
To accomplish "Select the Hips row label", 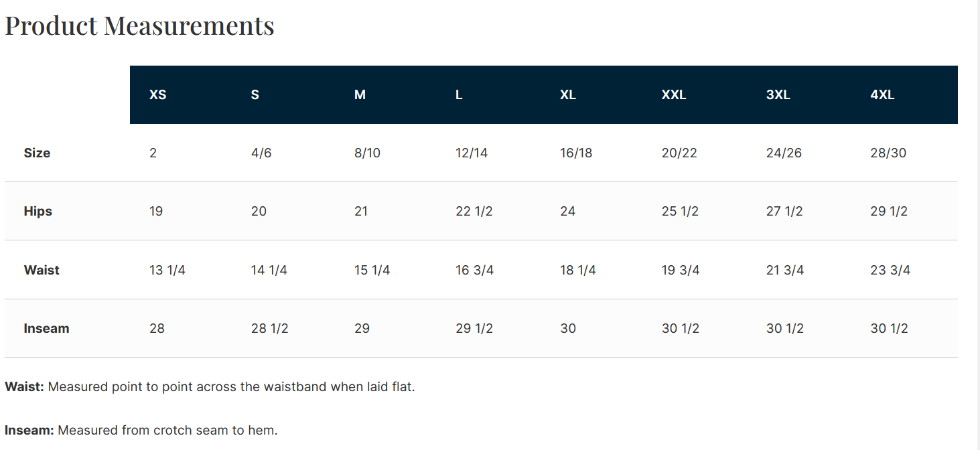I will click(38, 212).
